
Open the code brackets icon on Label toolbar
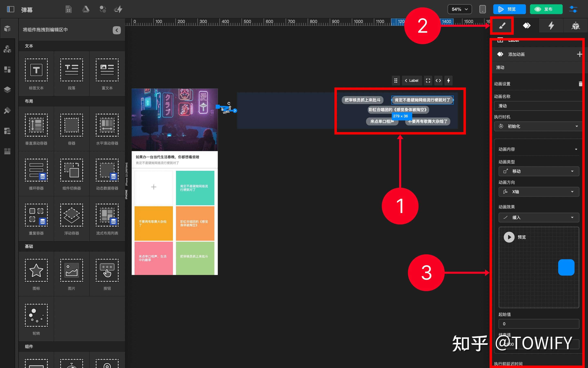pos(438,81)
